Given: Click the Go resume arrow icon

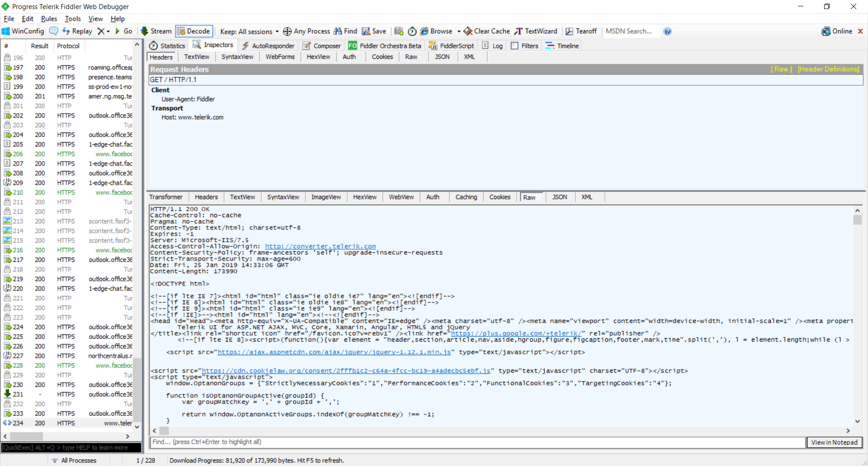Looking at the screenshot, I should 118,31.
